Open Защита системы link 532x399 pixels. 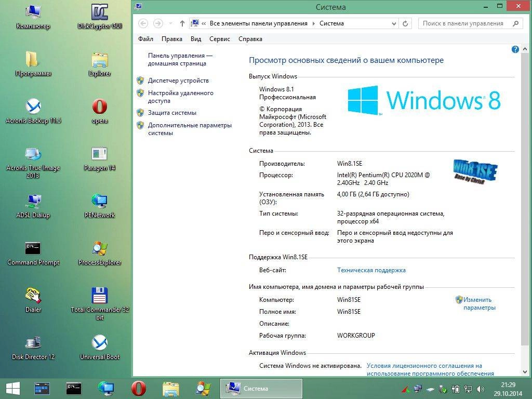click(x=172, y=113)
